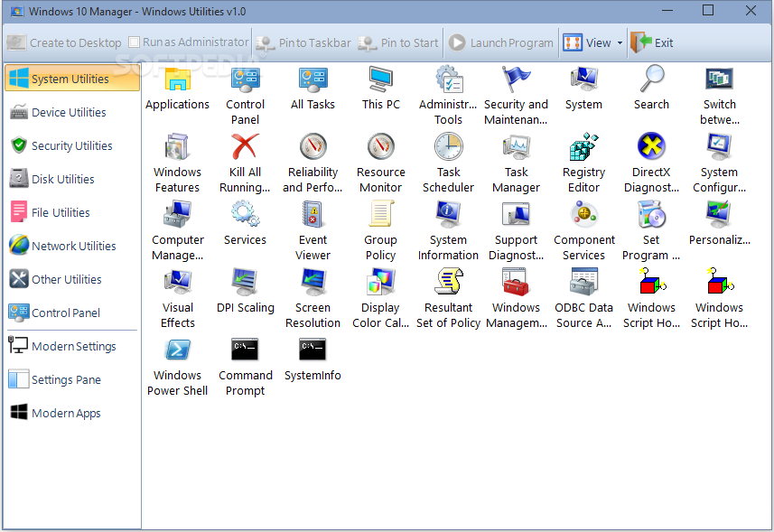Screen dimensions: 774x532
Task: Click Pin to Start button
Action: point(398,43)
